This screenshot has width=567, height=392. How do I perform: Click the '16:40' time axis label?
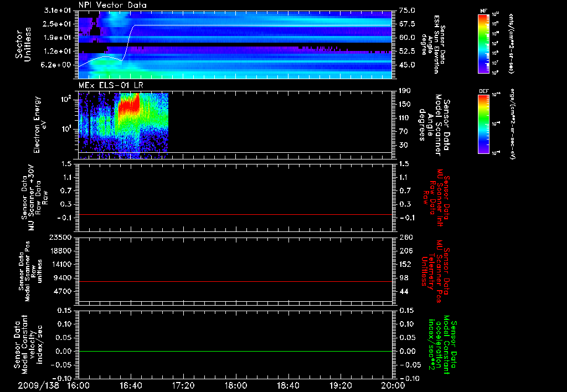click(131, 385)
